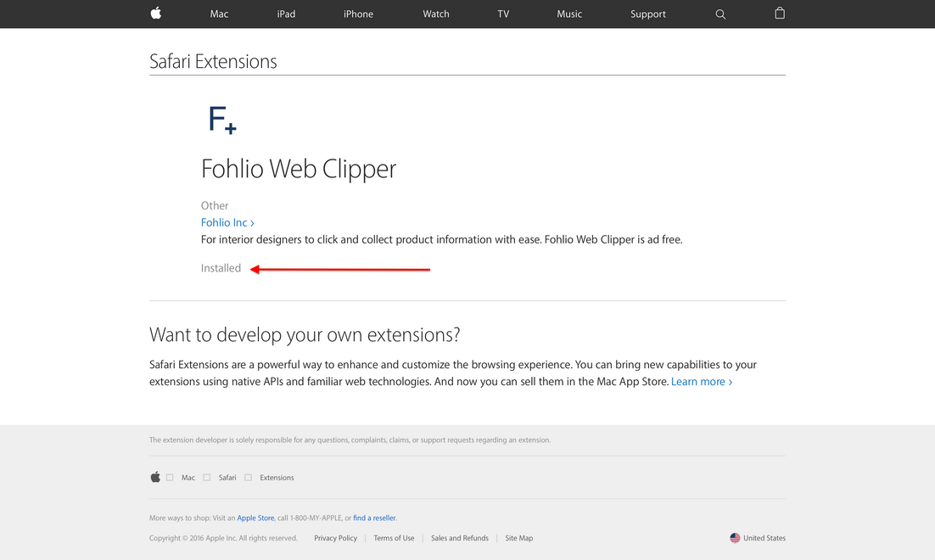Open the Privacy Policy link
The width and height of the screenshot is (935, 560).
pyautogui.click(x=336, y=538)
